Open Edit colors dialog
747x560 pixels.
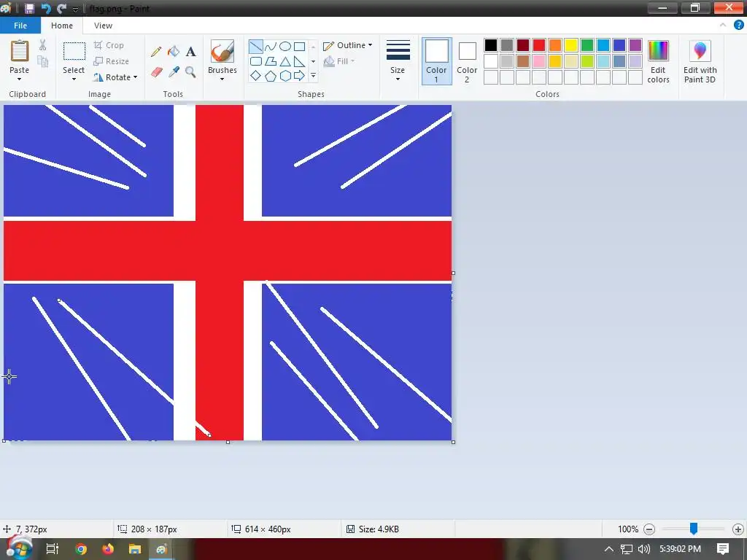pyautogui.click(x=658, y=61)
